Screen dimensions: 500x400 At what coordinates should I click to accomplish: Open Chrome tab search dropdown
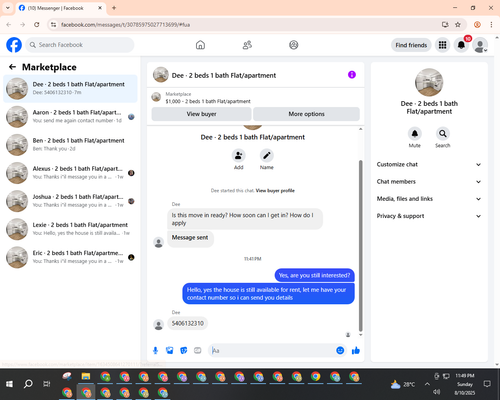8,8
